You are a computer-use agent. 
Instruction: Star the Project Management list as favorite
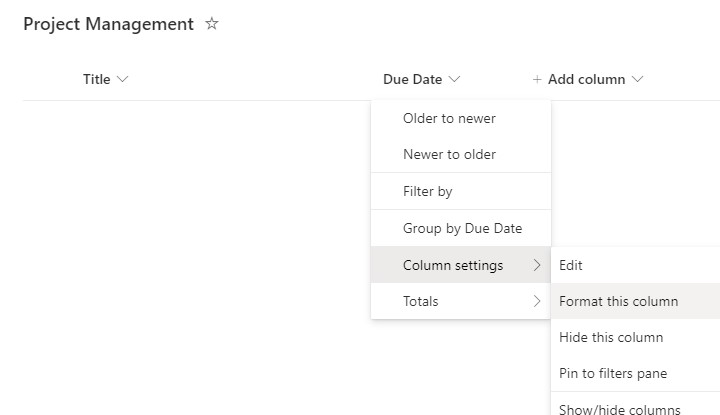point(211,24)
